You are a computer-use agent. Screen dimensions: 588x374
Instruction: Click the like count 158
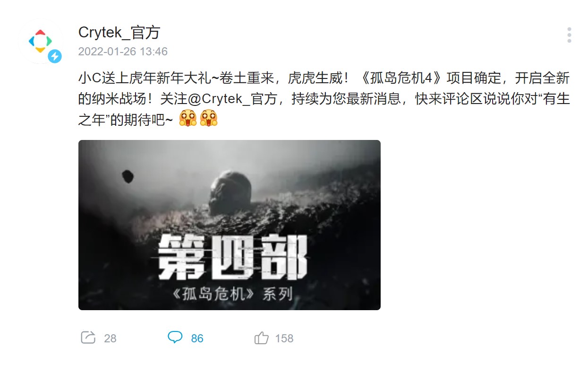point(284,339)
